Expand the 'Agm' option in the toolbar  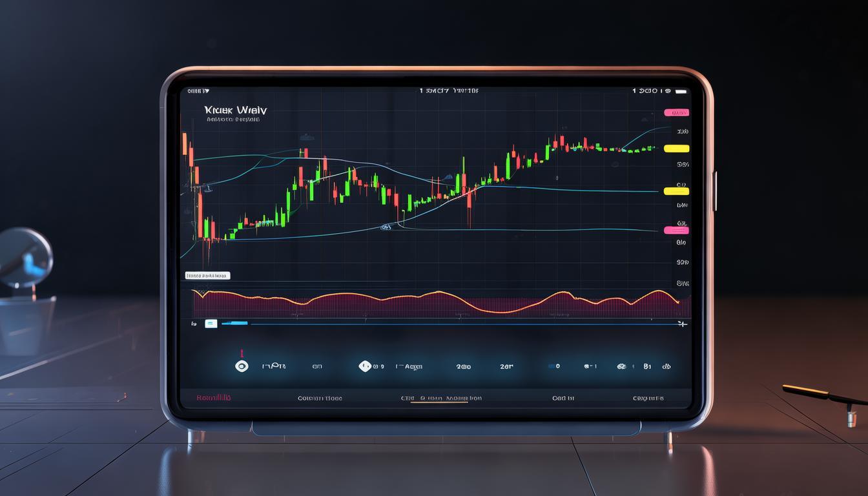pos(409,366)
